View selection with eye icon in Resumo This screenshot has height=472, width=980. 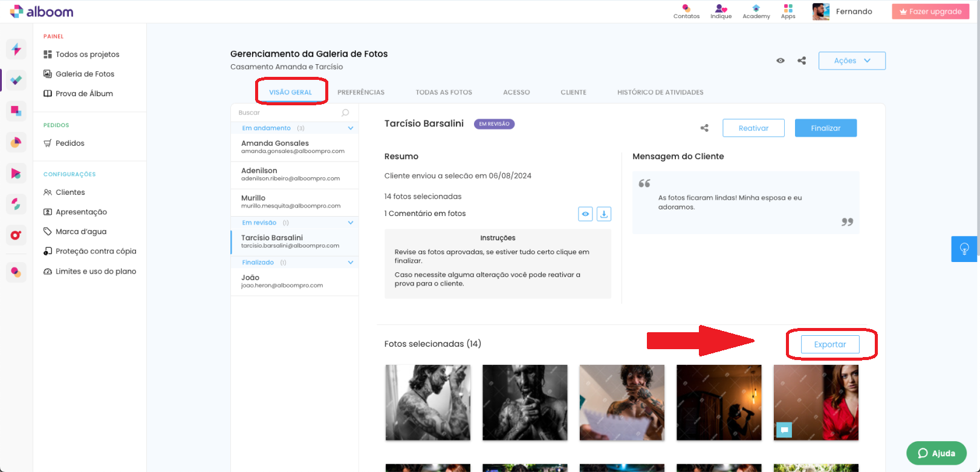pyautogui.click(x=585, y=214)
